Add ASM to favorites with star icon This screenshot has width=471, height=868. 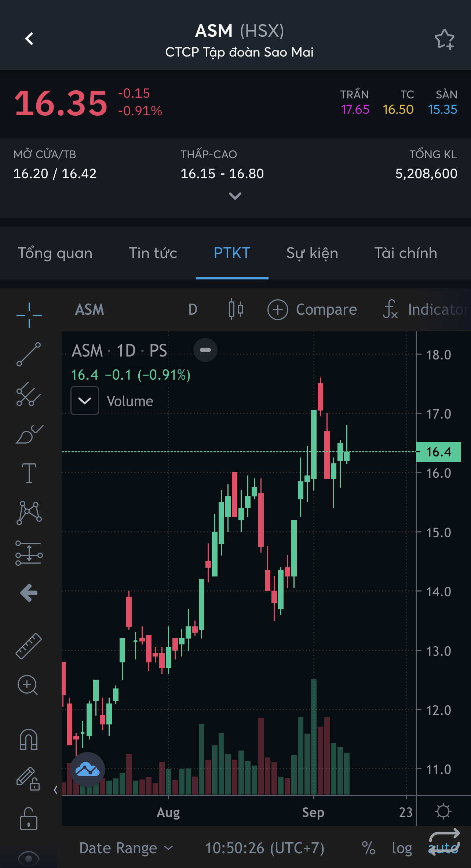coord(444,39)
